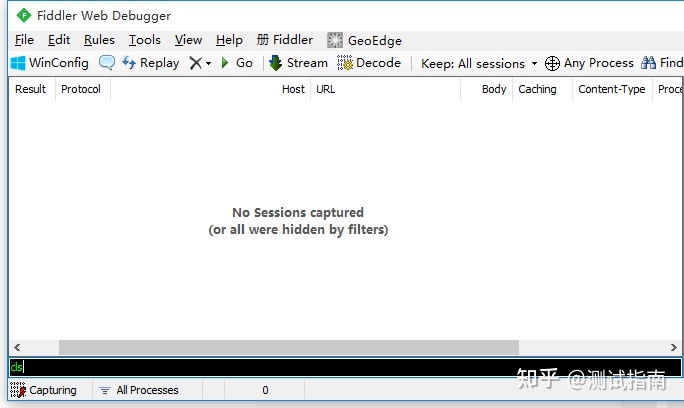Sort by Content-Type column header
Screen dimensions: 684x408
[612, 89]
